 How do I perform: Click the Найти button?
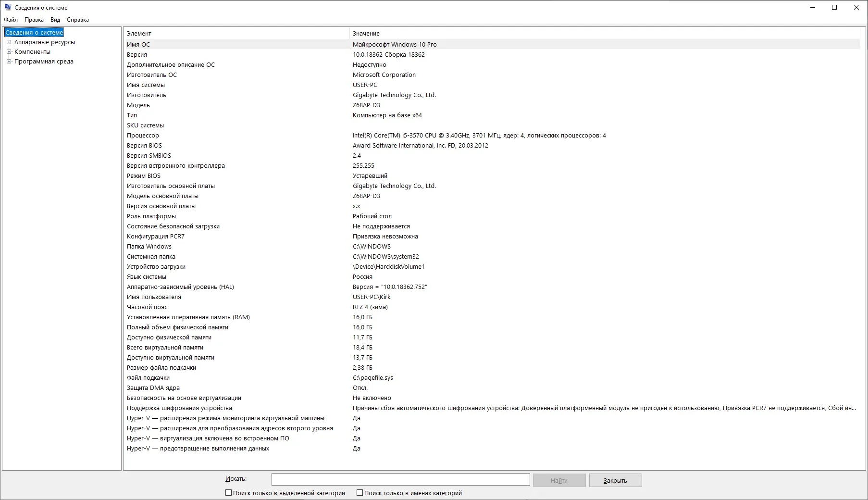559,480
